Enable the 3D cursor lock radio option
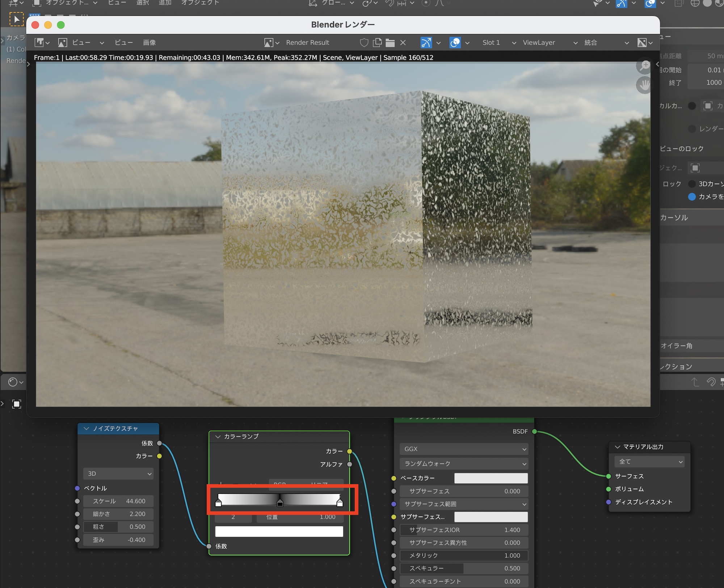This screenshot has width=724, height=588. [x=692, y=184]
